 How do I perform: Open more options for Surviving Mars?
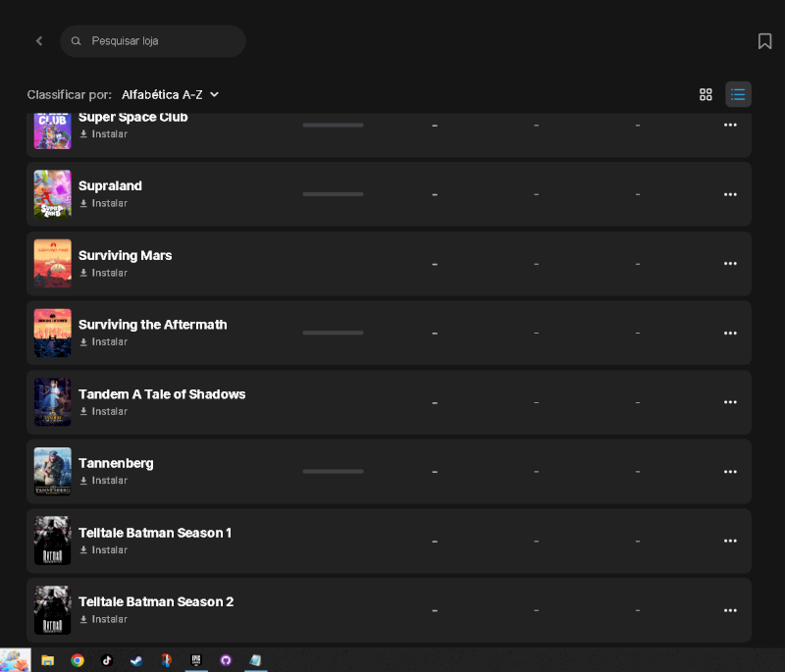tap(730, 263)
